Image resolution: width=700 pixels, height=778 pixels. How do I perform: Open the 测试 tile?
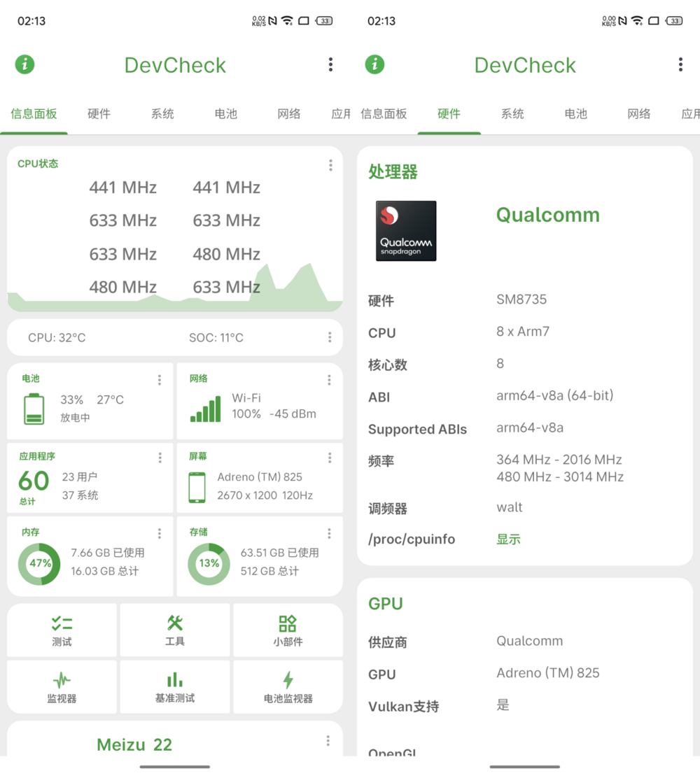pos(62,630)
